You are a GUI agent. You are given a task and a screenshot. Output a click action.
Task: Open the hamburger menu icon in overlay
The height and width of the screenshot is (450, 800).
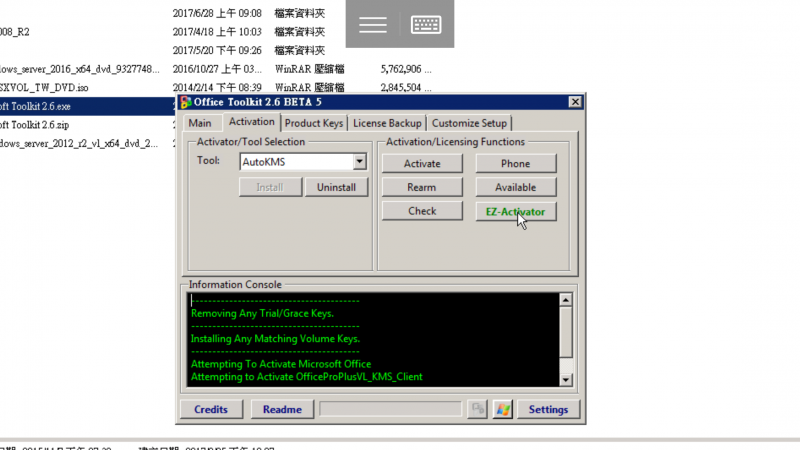[x=372, y=24]
